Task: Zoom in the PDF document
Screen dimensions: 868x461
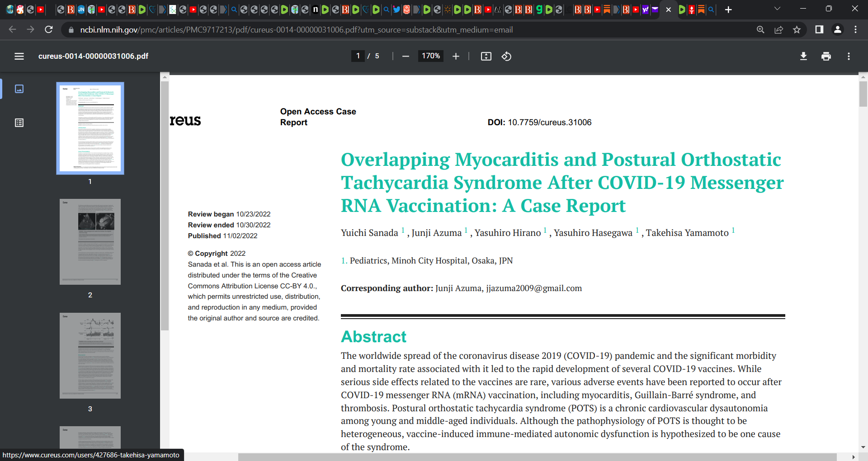Action: click(x=456, y=56)
